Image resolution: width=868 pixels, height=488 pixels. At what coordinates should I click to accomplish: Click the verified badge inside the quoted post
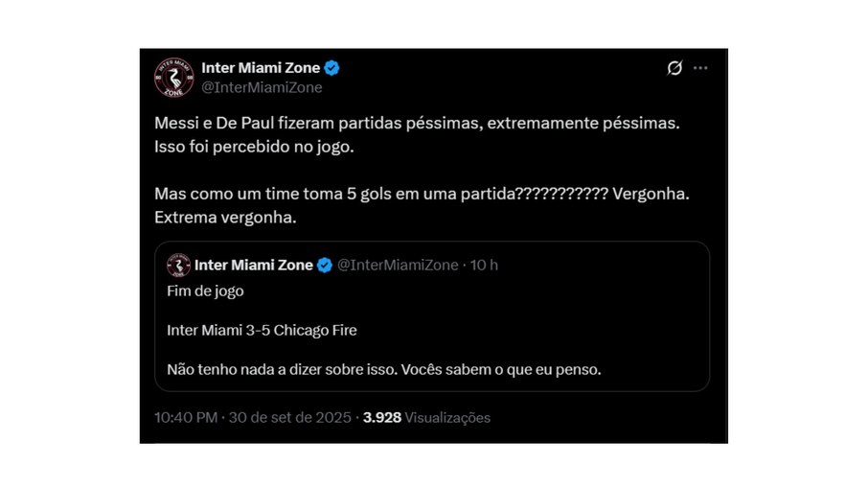(325, 266)
